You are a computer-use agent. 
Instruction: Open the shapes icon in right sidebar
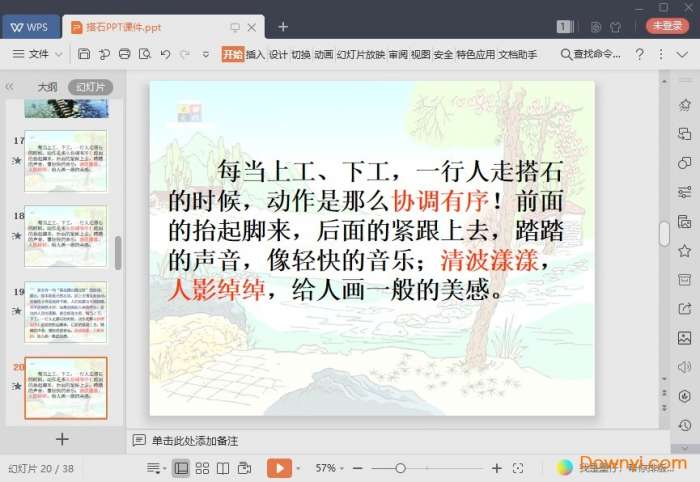pos(684,163)
